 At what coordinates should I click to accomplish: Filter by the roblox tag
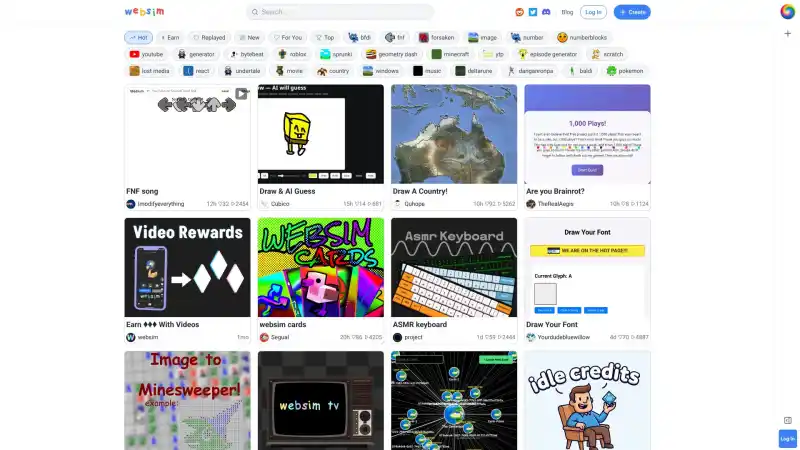(x=292, y=54)
